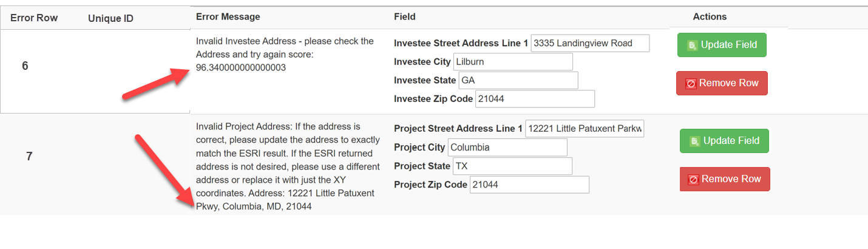Viewport: 868px width, 249px height.
Task: Focus the Investee City input
Action: [513, 62]
